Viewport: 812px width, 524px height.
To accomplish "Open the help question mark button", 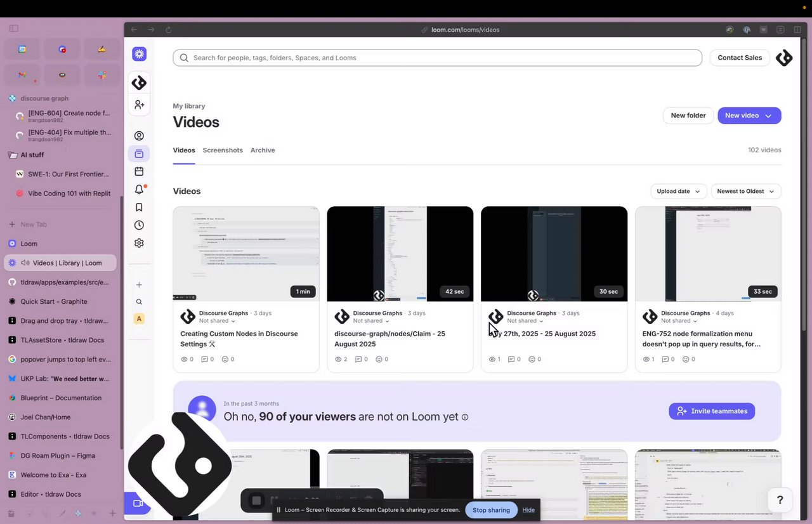I will click(780, 500).
